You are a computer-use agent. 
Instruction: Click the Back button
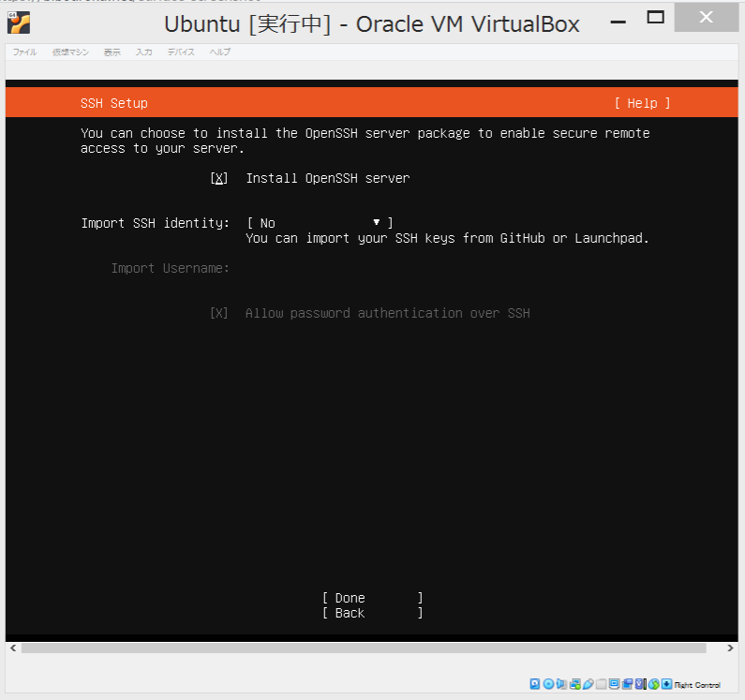coord(373,613)
